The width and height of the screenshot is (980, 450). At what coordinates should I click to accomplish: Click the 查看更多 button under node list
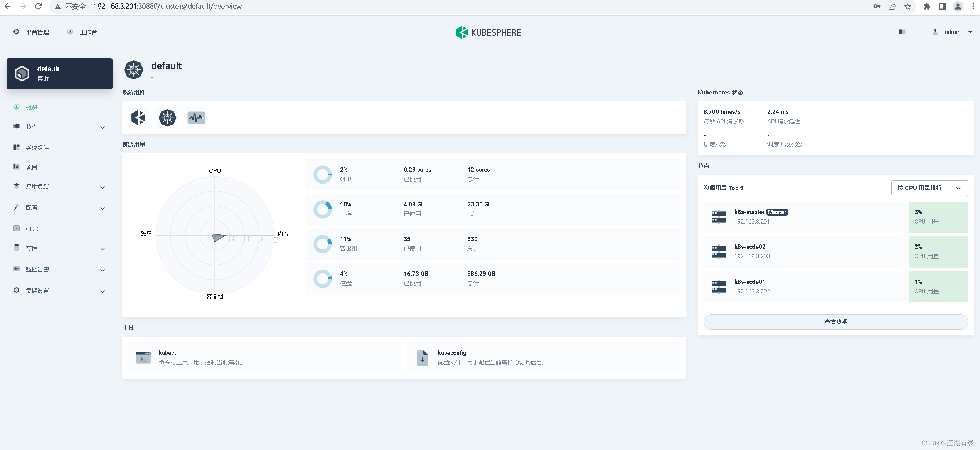(x=835, y=321)
